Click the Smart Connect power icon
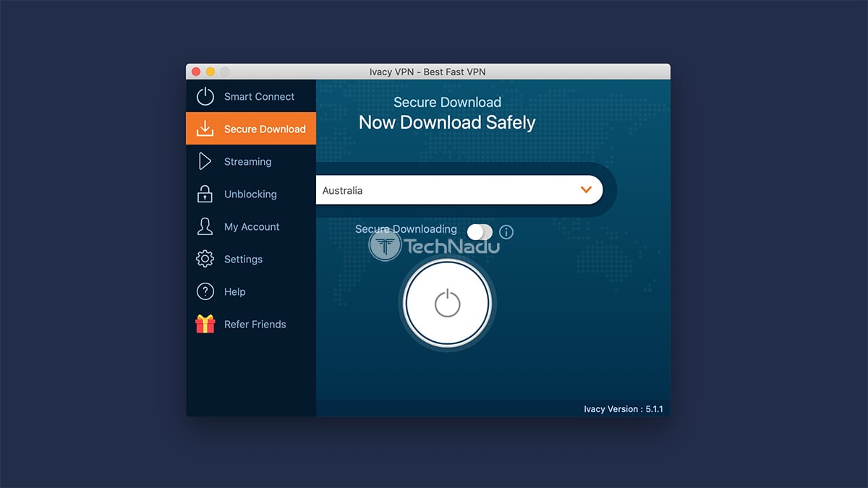 [205, 96]
